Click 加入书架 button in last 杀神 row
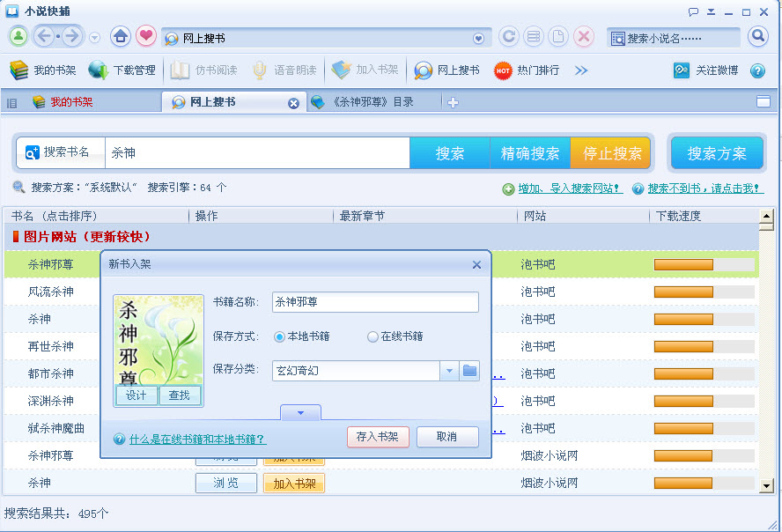The image size is (782, 532). tap(294, 484)
